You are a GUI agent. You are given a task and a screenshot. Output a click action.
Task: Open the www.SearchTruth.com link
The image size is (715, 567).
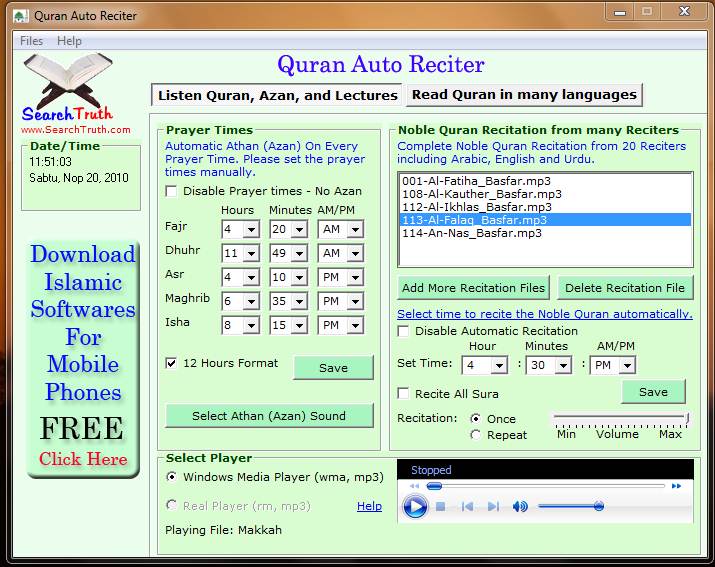pos(76,130)
